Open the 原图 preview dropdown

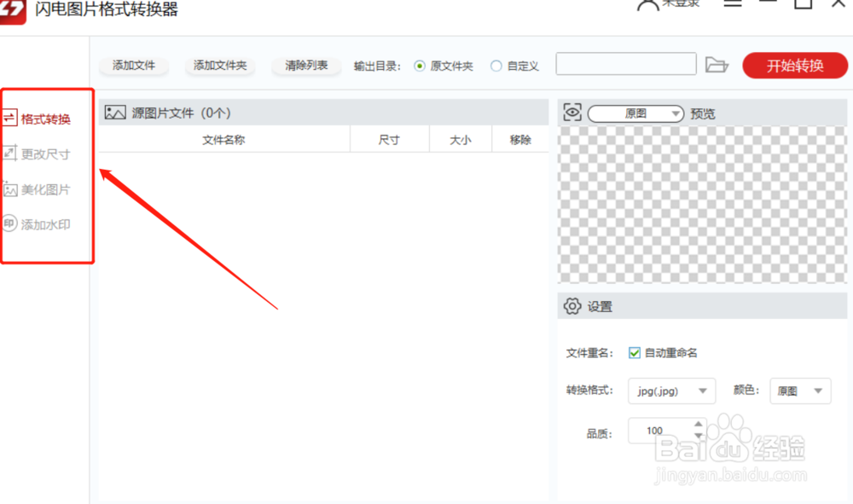pos(635,112)
